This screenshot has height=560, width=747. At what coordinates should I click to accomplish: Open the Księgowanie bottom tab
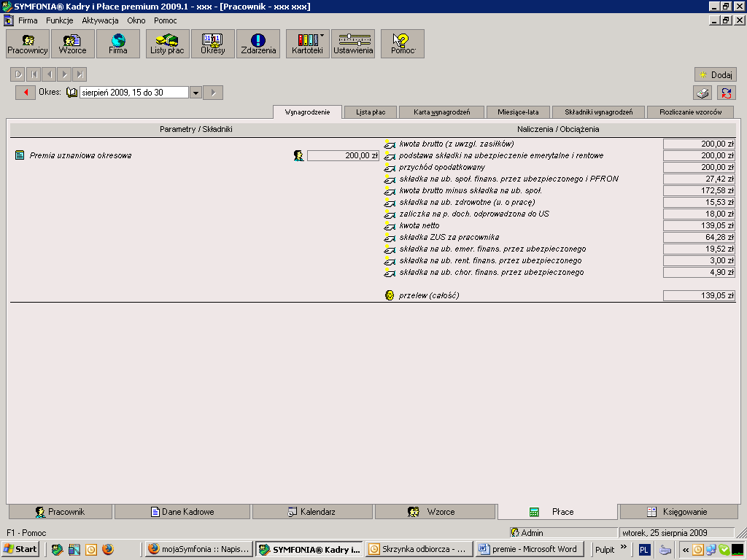tap(678, 512)
